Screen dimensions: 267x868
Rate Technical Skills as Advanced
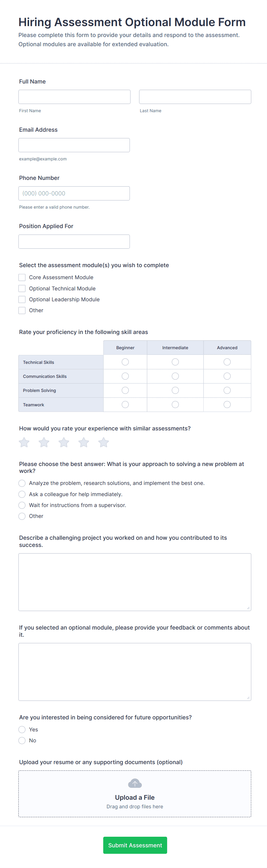pos(227,362)
